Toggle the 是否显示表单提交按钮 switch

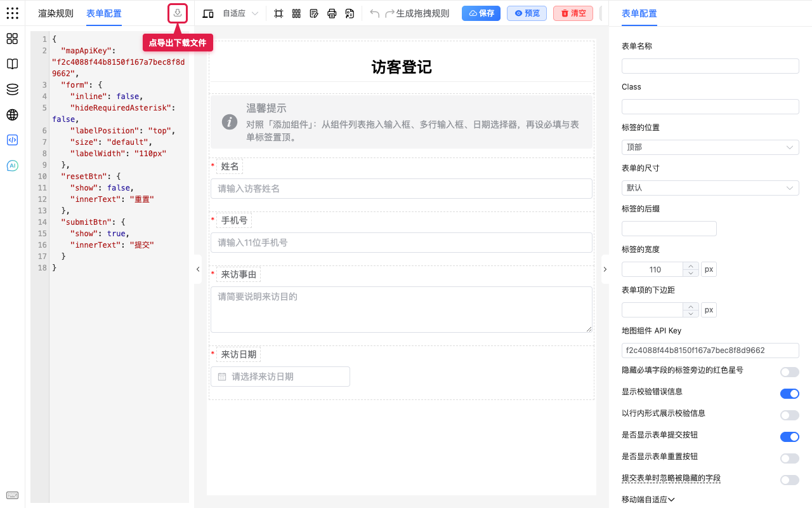pos(789,437)
